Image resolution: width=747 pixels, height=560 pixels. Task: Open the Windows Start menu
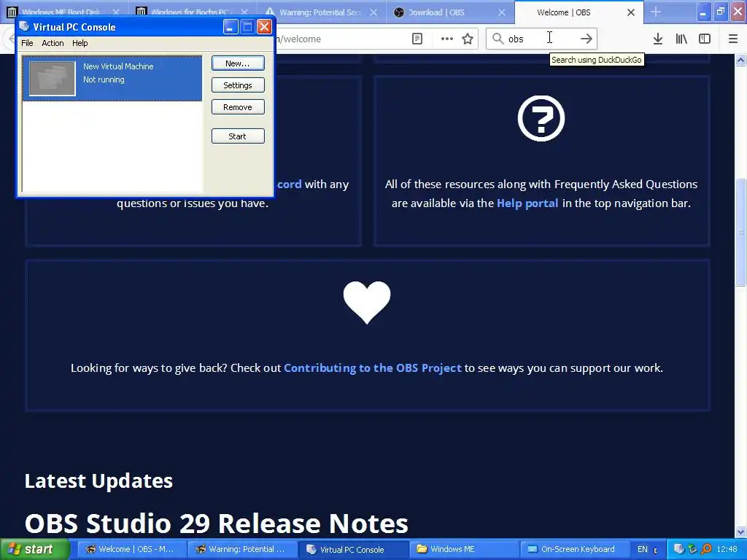tap(34, 550)
